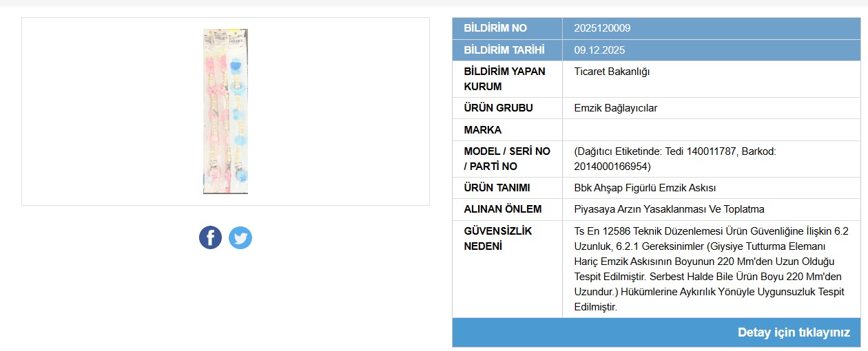Share the notice on Twitter
This screenshot has height=351, width=868.
pyautogui.click(x=240, y=237)
